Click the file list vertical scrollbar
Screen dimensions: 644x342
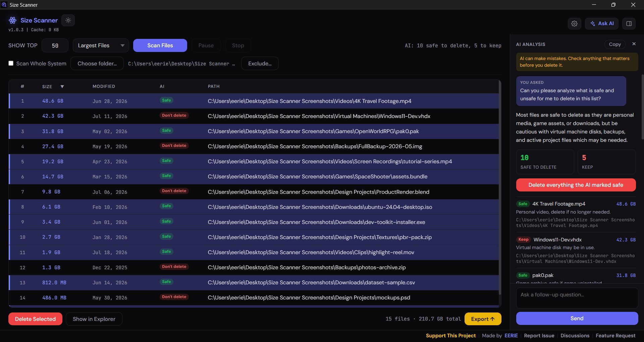(500, 188)
